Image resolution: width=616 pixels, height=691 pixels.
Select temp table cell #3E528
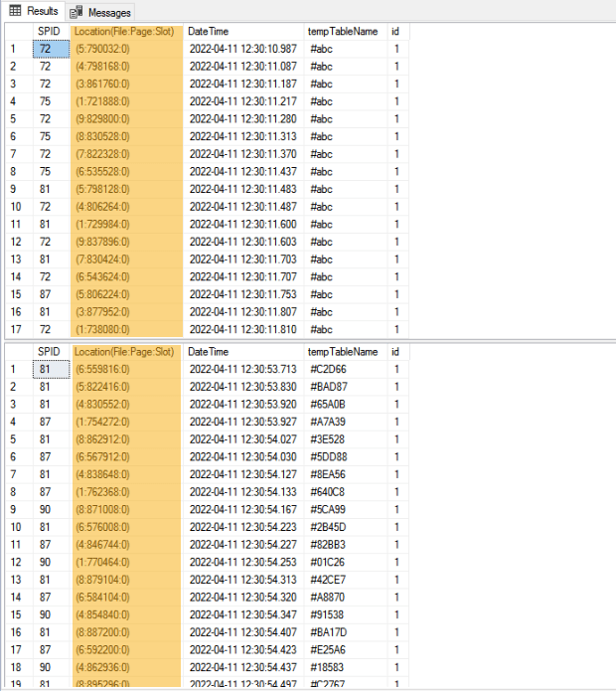point(345,439)
